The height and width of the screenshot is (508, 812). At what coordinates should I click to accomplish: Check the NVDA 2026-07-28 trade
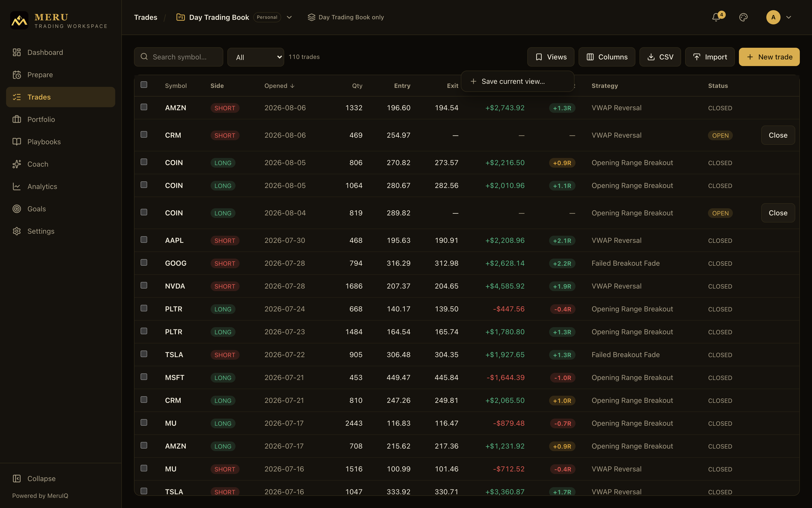pyautogui.click(x=144, y=285)
